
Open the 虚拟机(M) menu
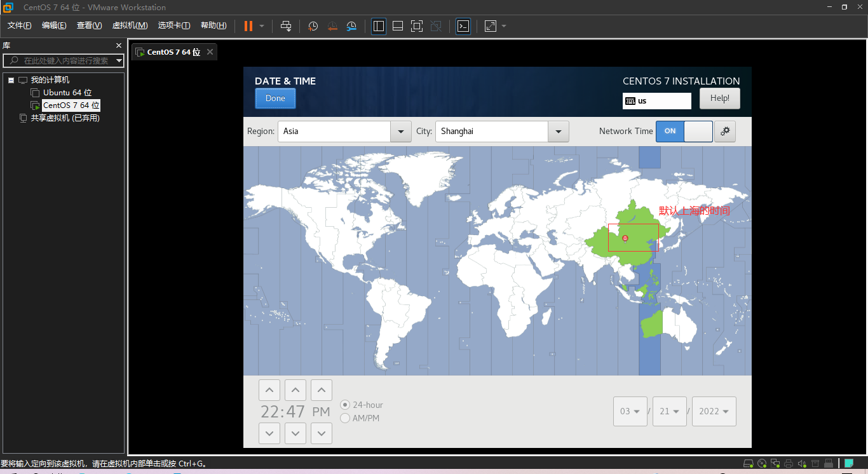click(130, 25)
